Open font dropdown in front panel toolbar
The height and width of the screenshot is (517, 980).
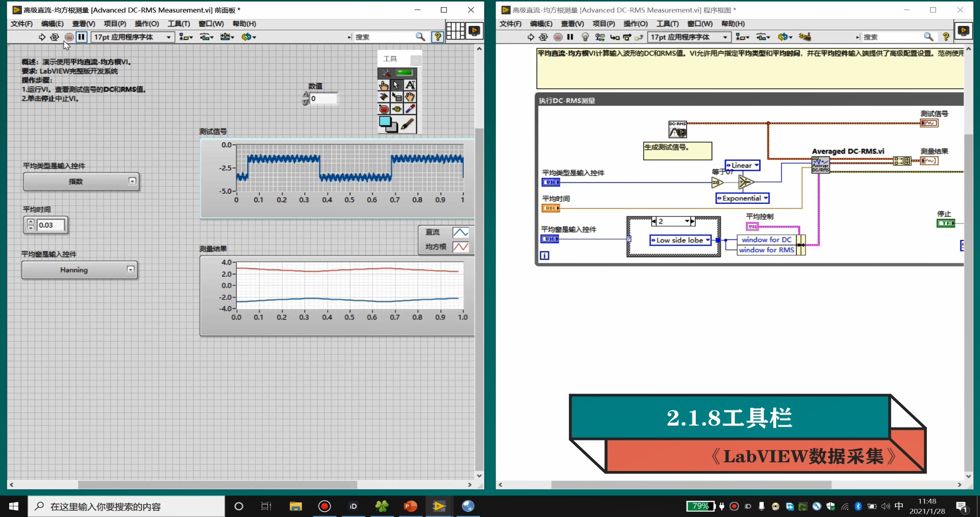[133, 37]
